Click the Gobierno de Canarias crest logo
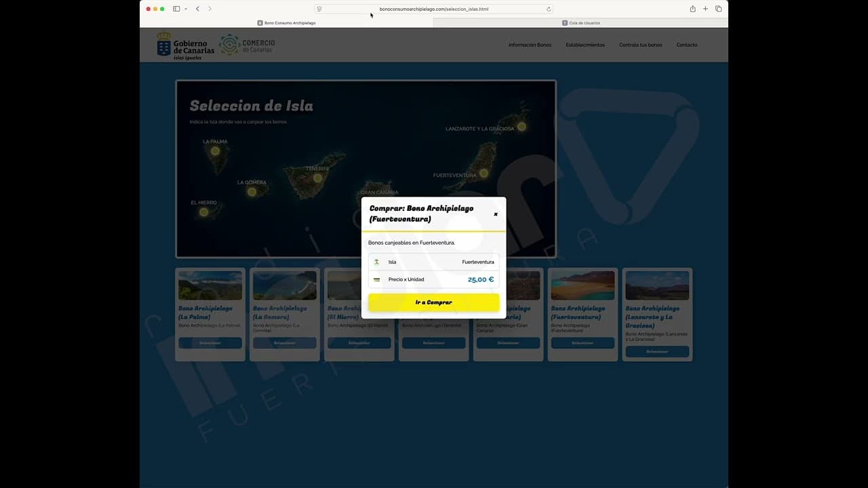 click(x=163, y=45)
